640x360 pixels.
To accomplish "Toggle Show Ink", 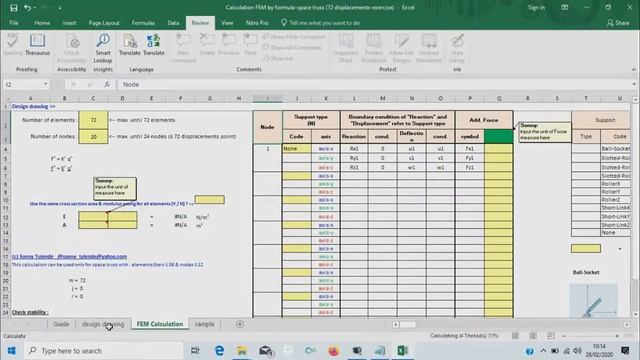I will pos(278,58).
